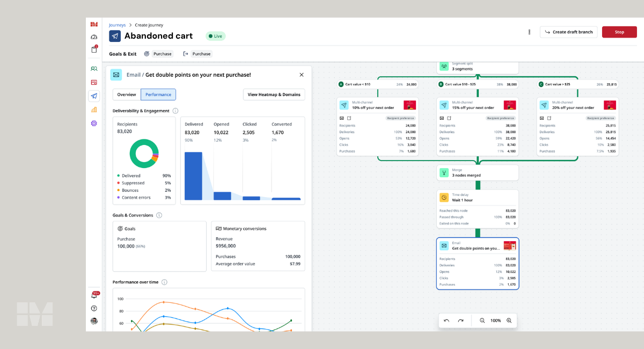Zoom out the journey canvas
This screenshot has height=349, width=644.
pos(482,321)
